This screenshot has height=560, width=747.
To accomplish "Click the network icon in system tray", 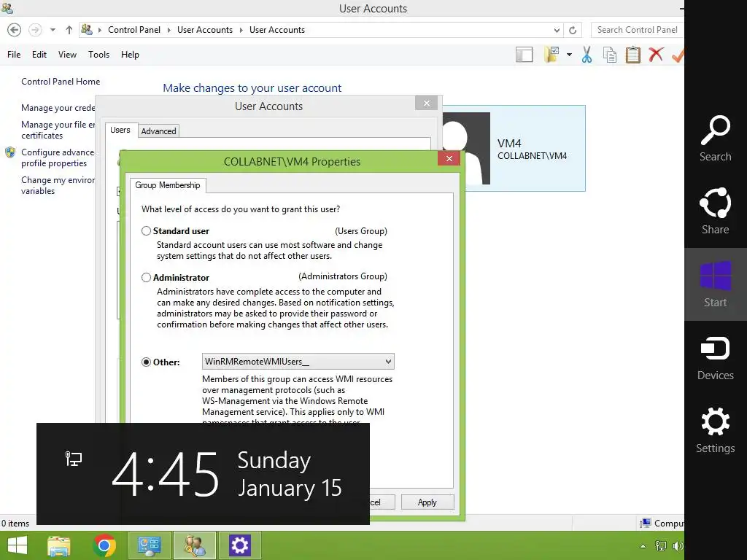I will pyautogui.click(x=661, y=546).
